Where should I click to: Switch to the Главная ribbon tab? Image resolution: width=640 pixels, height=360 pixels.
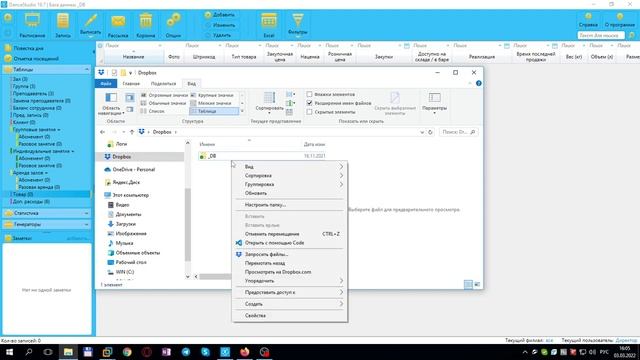click(x=131, y=83)
